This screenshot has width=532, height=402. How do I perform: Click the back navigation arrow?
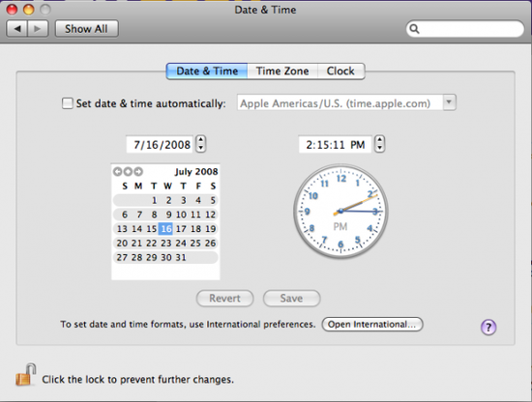17,29
